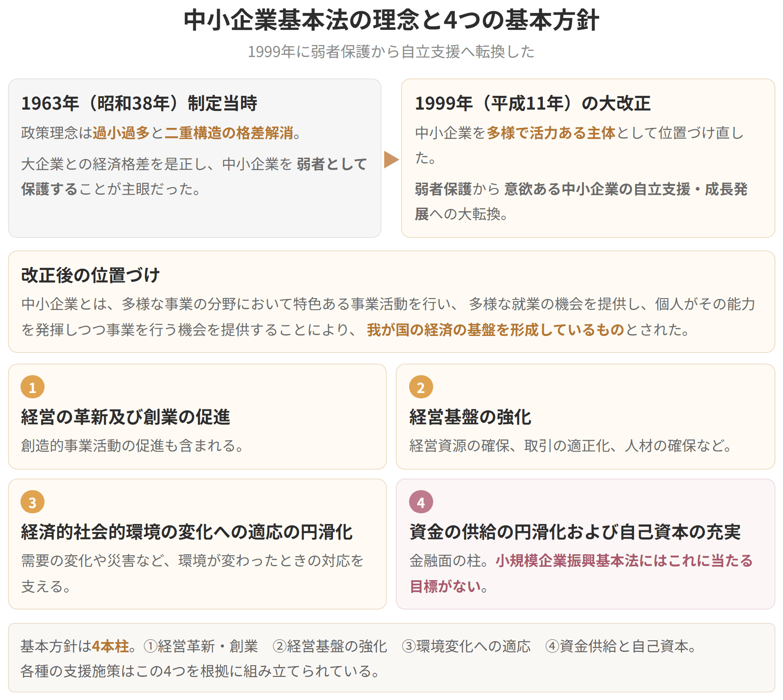Click the card heading 資金の供給の円滑化および自己資本の充実
This screenshot has height=700, width=783.
[x=575, y=532]
